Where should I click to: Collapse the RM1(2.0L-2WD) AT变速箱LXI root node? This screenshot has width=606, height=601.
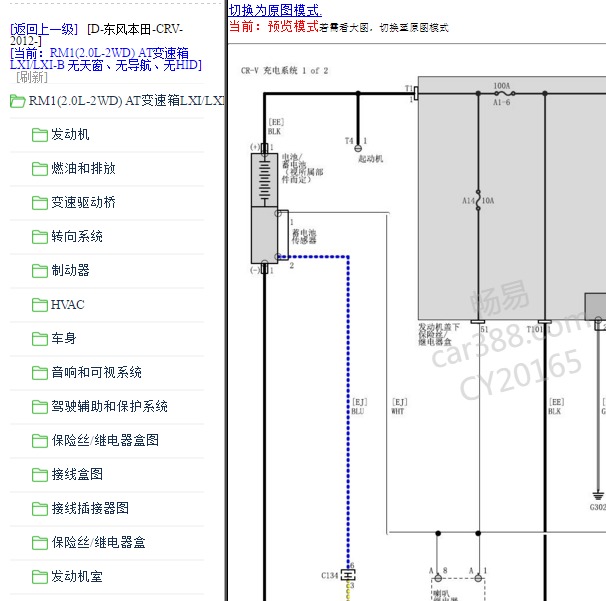click(127, 101)
